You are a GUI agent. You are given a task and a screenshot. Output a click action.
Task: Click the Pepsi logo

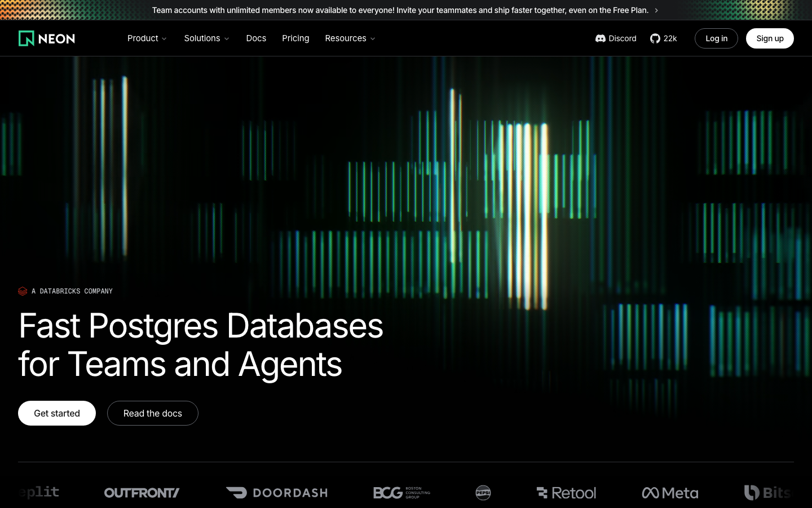(483, 493)
